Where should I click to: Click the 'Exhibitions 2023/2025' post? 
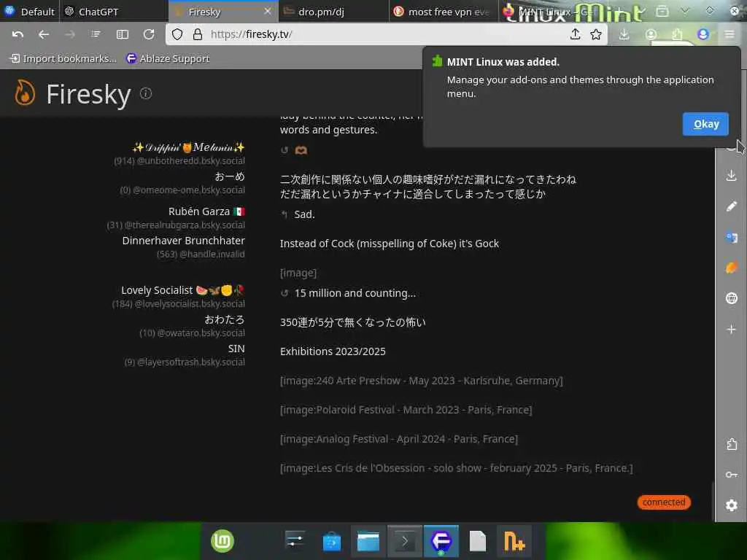coord(333,351)
